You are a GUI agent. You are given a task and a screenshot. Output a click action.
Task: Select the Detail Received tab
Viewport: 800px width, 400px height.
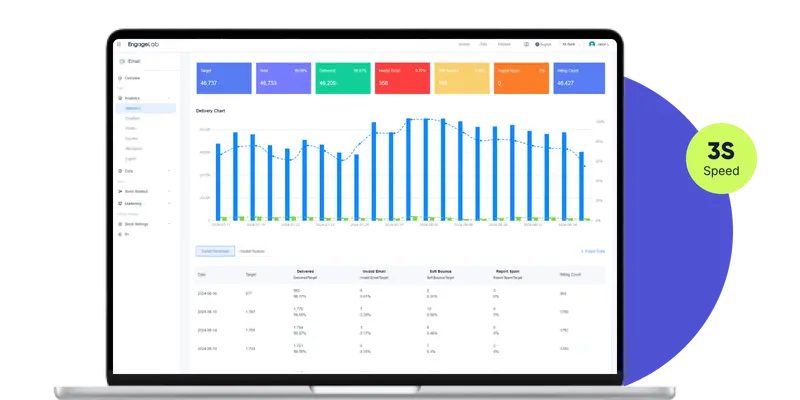(215, 251)
